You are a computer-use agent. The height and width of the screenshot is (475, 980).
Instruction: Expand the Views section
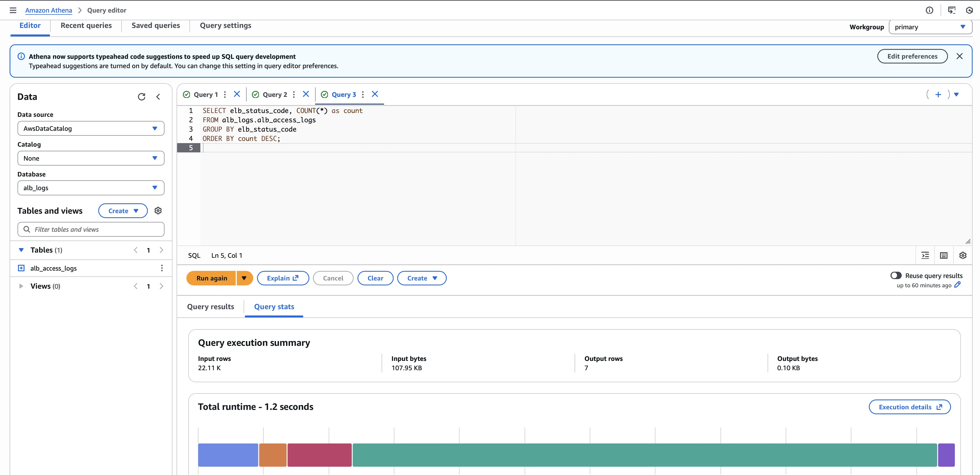(21, 286)
